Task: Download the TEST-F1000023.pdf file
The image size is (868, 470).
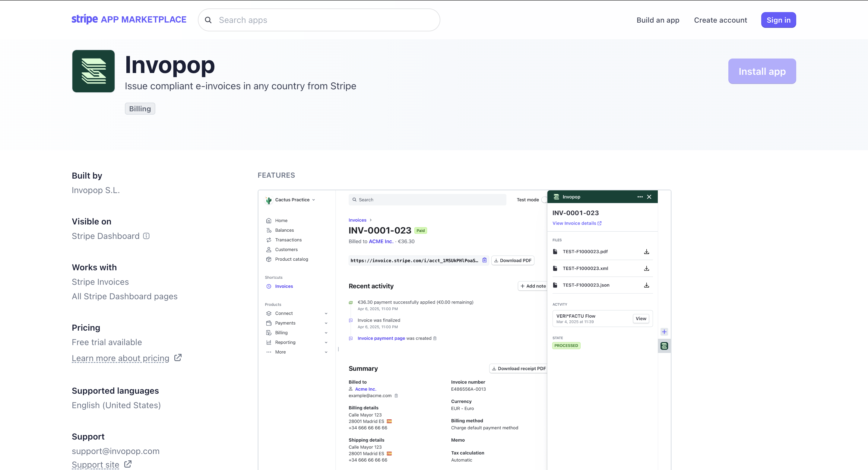Action: point(646,252)
